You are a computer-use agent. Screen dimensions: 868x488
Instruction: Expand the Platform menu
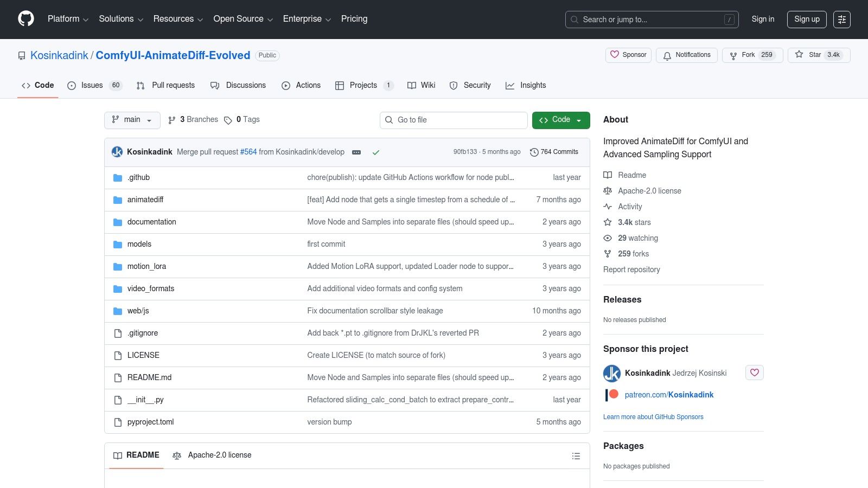tap(68, 19)
